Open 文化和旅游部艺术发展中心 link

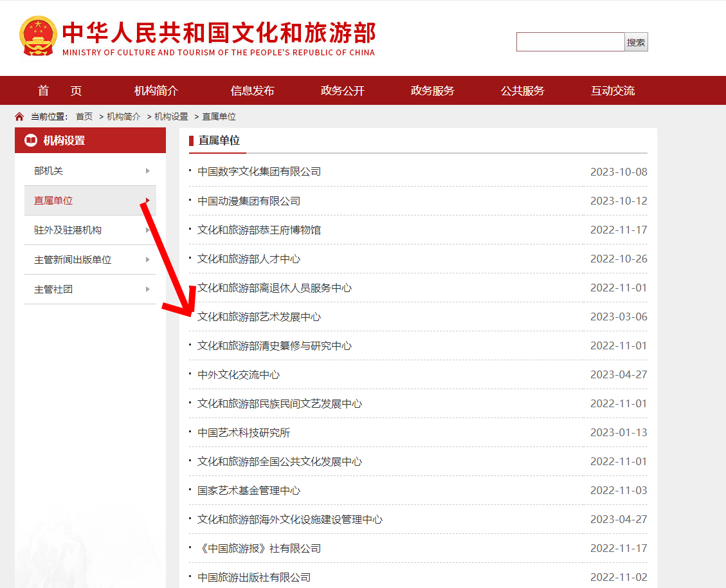(259, 317)
